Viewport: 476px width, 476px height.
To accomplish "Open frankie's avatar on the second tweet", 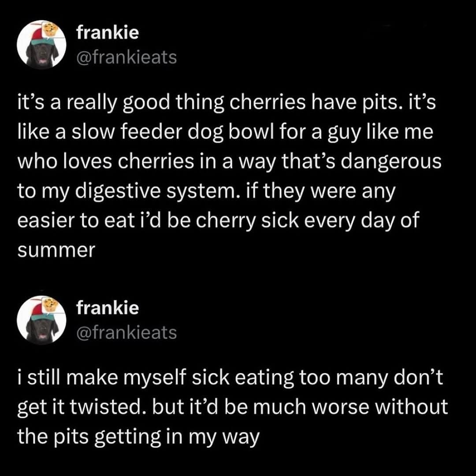I will [41, 320].
